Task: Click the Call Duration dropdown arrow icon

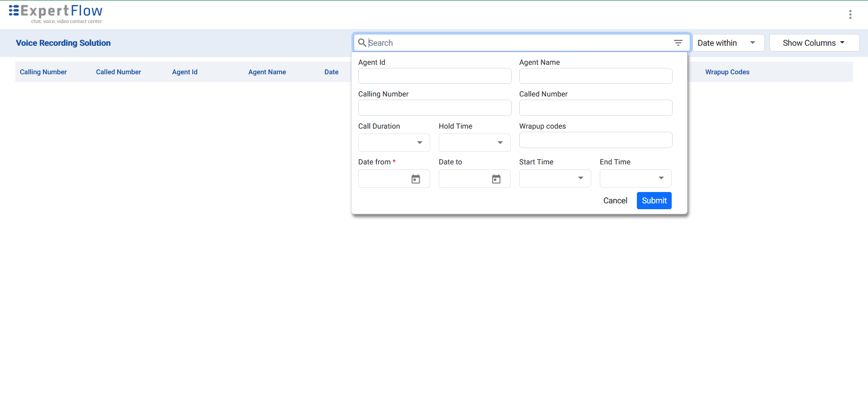Action: pos(419,143)
